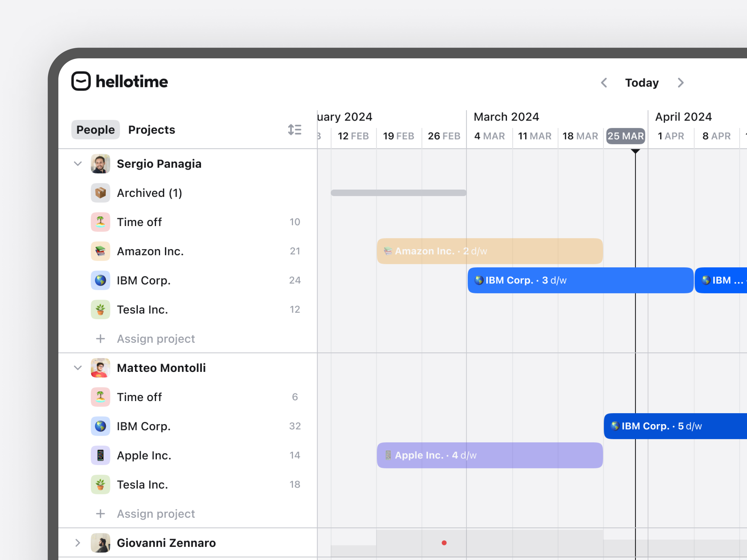The height and width of the screenshot is (560, 747).
Task: Click the Archived box icon under Sergio
Action: tap(100, 193)
